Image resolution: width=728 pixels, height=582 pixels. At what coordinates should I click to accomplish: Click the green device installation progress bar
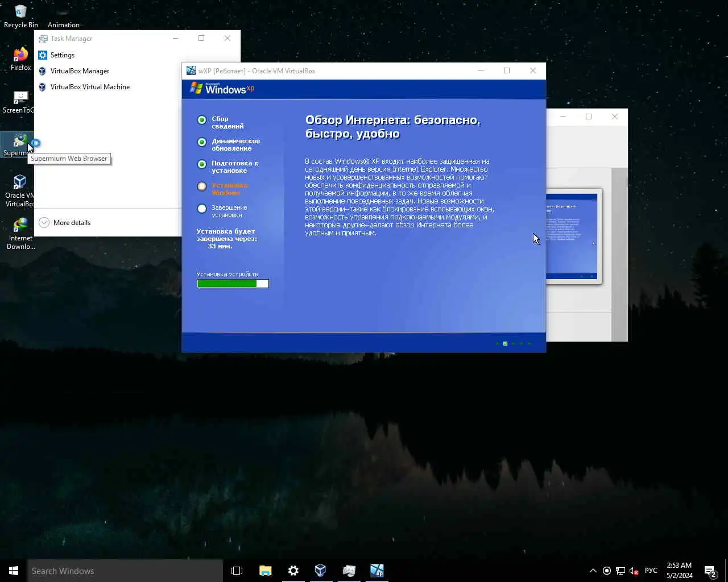pos(233,284)
